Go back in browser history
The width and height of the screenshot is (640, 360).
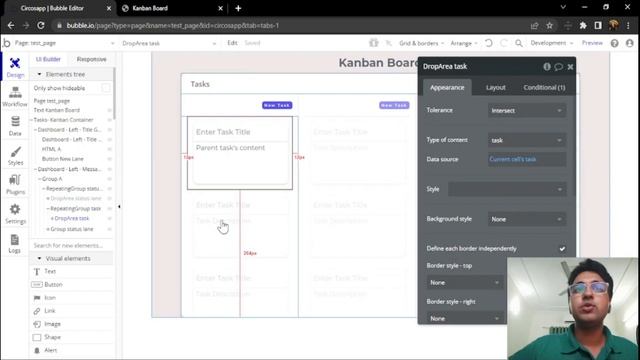[11, 25]
